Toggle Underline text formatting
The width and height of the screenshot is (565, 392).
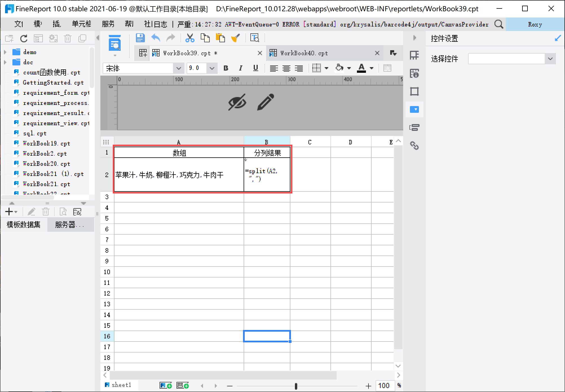click(255, 68)
